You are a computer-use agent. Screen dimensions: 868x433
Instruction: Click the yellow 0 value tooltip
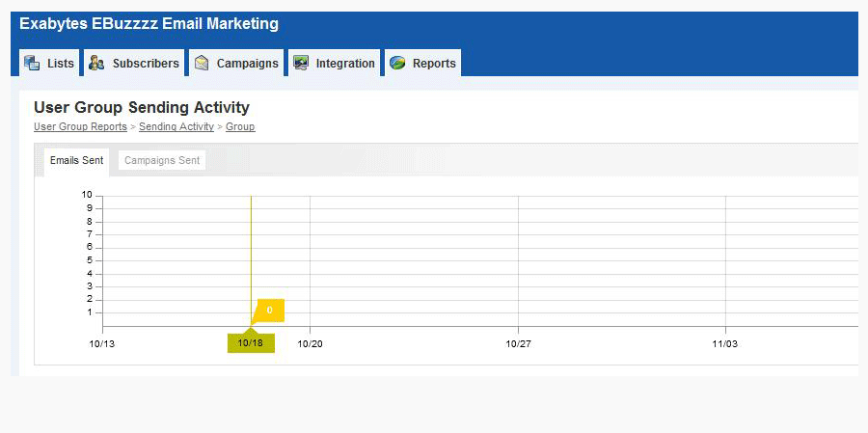point(269,311)
